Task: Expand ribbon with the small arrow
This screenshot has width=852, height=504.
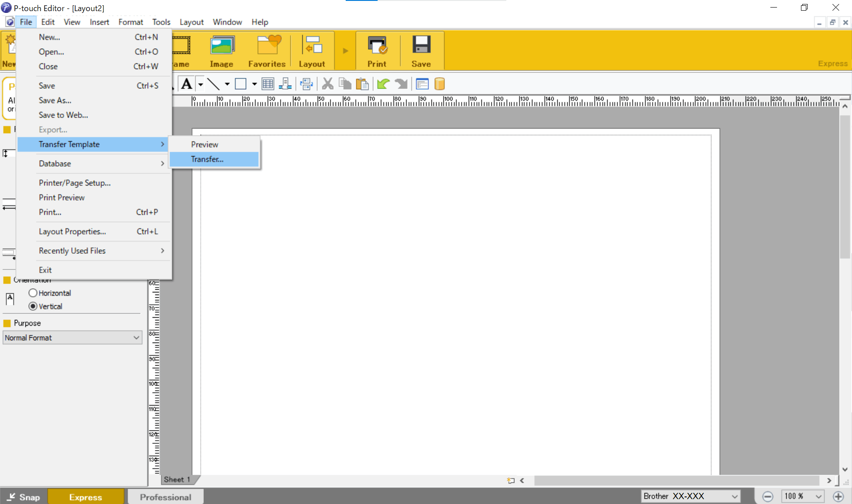Action: (345, 51)
